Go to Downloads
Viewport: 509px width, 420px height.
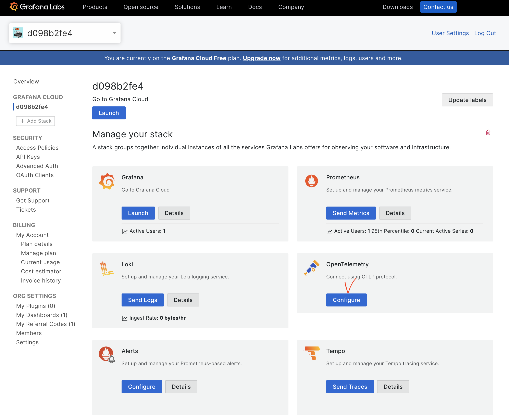pyautogui.click(x=398, y=7)
